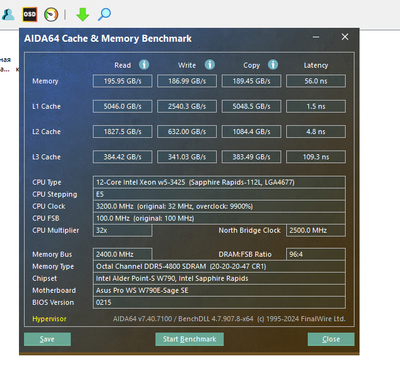Click the user profile icon in toolbar
This screenshot has width=400, height=387.
pyautogui.click(x=8, y=14)
